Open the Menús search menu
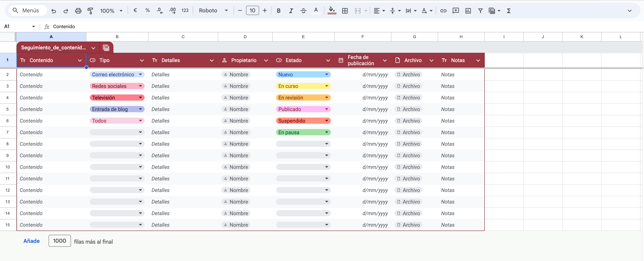This screenshot has width=644, height=261. pyautogui.click(x=27, y=10)
